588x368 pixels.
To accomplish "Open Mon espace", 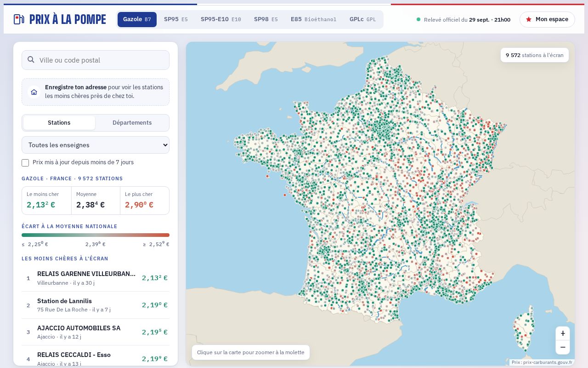I will point(547,19).
